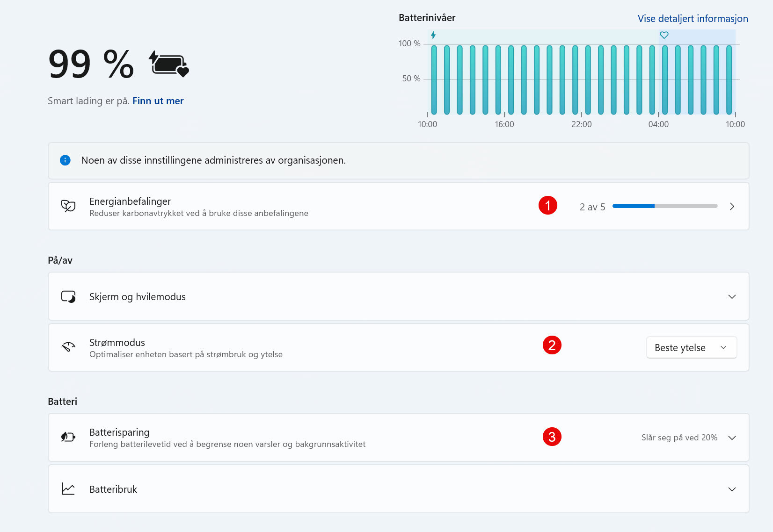Click the charging battery icon beside 99 %
The image size is (773, 532).
tap(169, 64)
